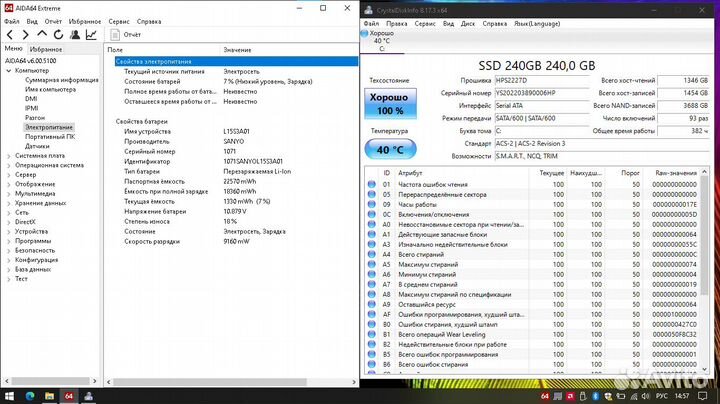Click the USB safely remove tray icon
The width and height of the screenshot is (720, 404).
click(583, 396)
